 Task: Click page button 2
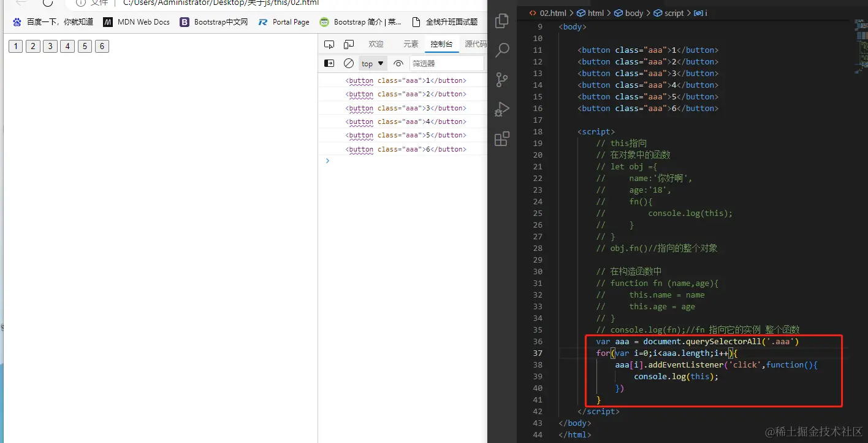pos(33,46)
